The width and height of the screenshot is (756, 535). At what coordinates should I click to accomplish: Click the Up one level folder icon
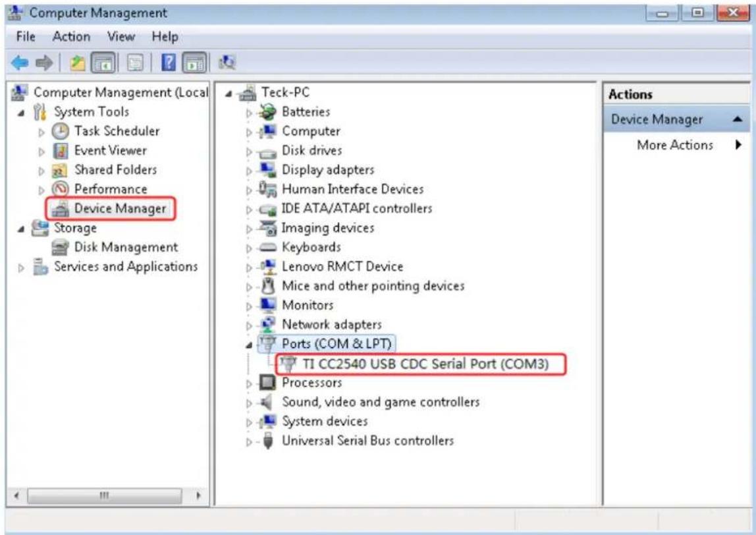click(77, 63)
